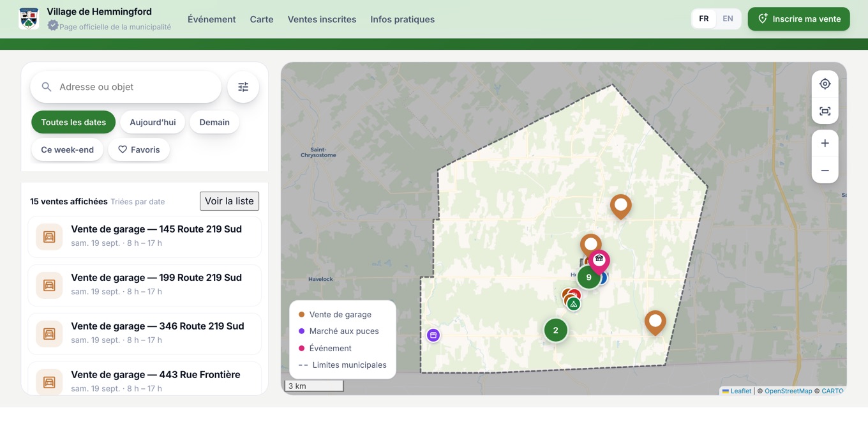868x447 pixels.
Task: Toggle the 'Favoris' heart filter
Action: coord(138,149)
